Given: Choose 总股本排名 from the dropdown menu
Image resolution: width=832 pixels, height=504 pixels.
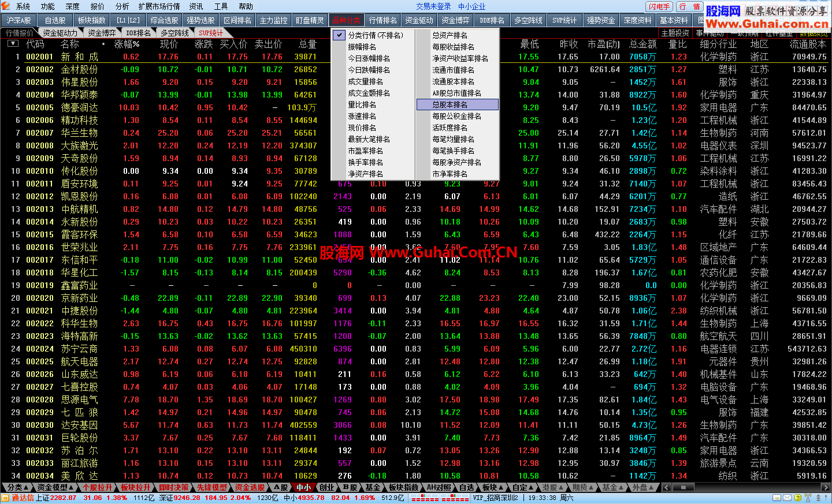Looking at the screenshot, I should click(x=457, y=104).
